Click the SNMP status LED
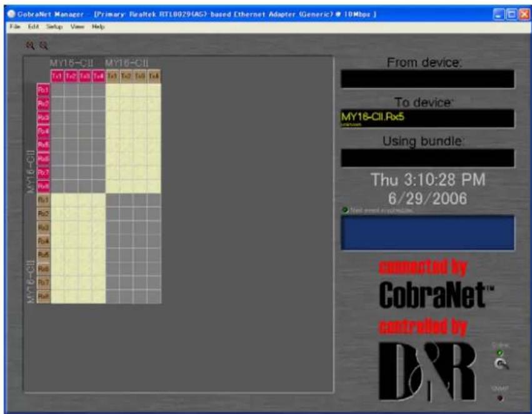 coord(499,398)
